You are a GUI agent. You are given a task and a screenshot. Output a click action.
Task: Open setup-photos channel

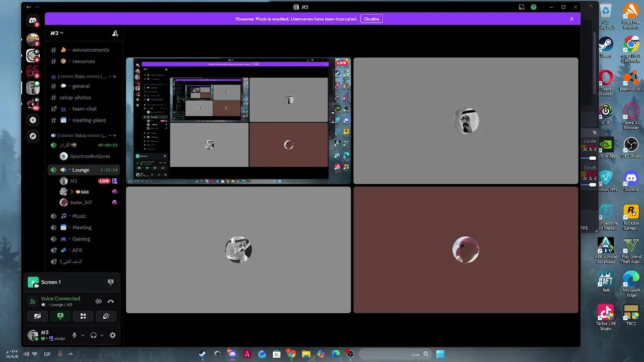point(84,98)
